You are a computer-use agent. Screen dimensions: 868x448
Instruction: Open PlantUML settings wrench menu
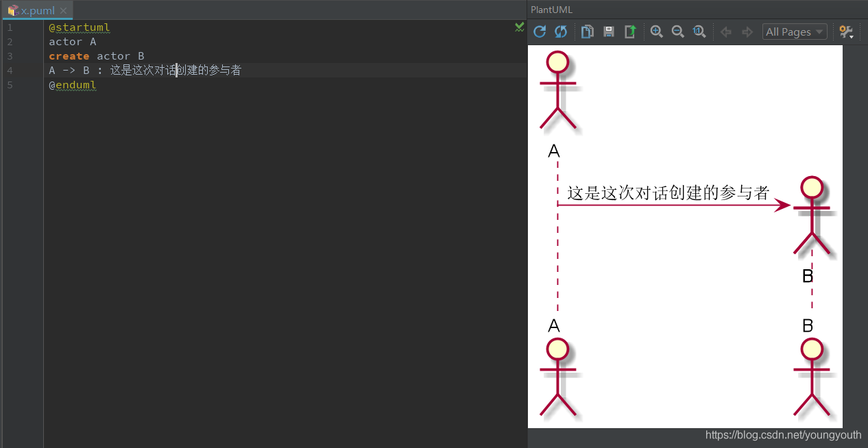click(x=847, y=32)
